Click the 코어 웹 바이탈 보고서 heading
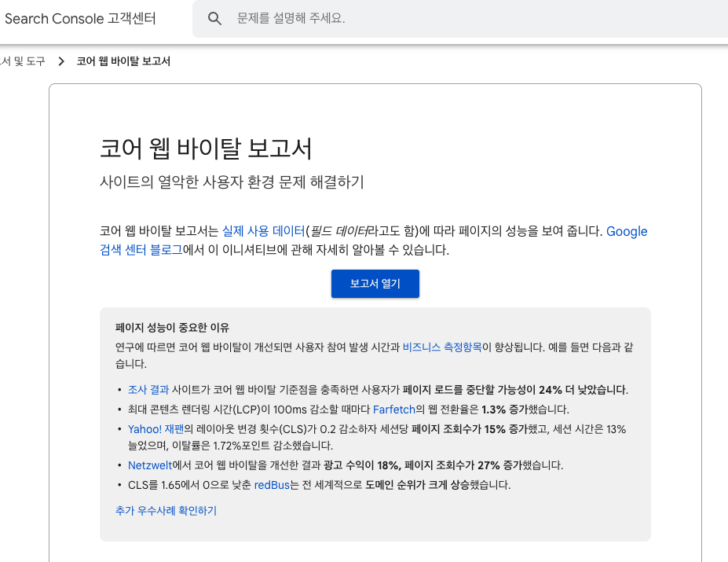 [x=206, y=149]
